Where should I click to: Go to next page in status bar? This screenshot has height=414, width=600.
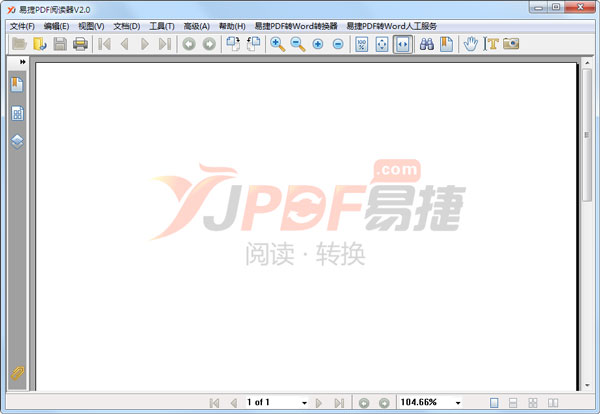tap(318, 403)
